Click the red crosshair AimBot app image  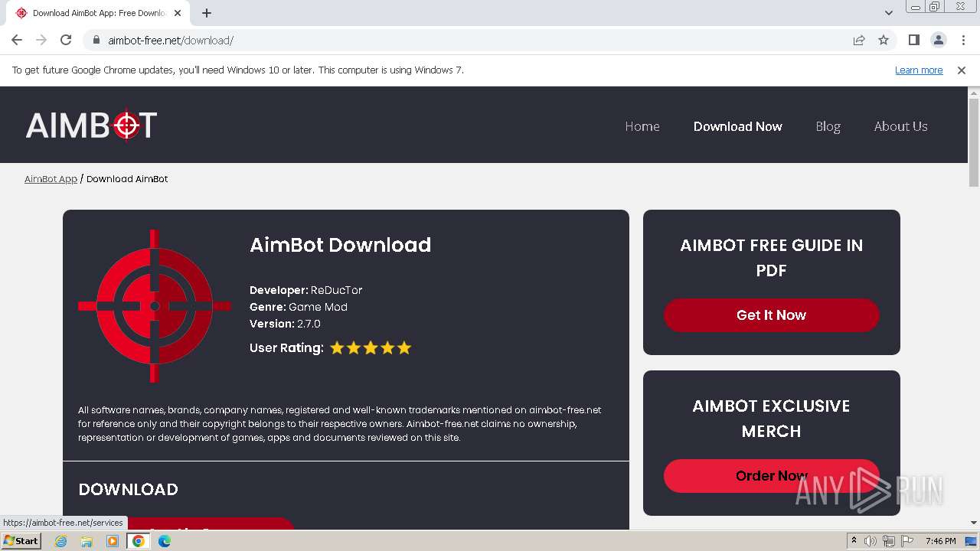155,306
